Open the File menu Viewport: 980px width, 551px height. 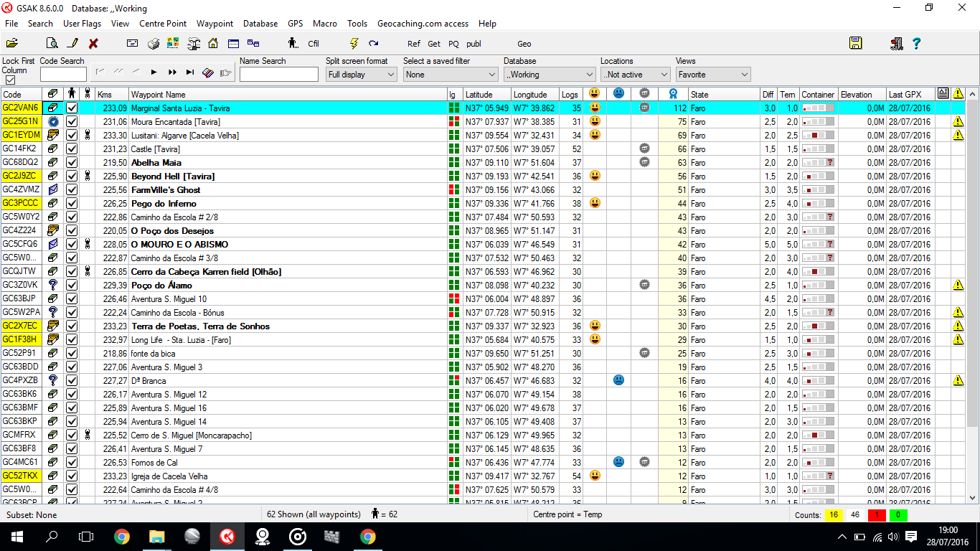pyautogui.click(x=11, y=24)
